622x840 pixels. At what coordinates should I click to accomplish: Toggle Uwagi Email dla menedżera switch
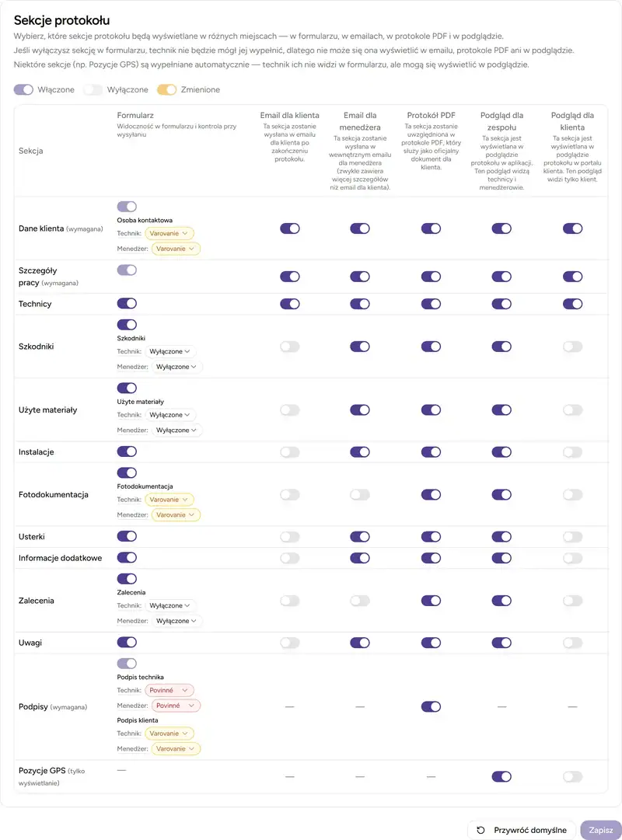(360, 643)
